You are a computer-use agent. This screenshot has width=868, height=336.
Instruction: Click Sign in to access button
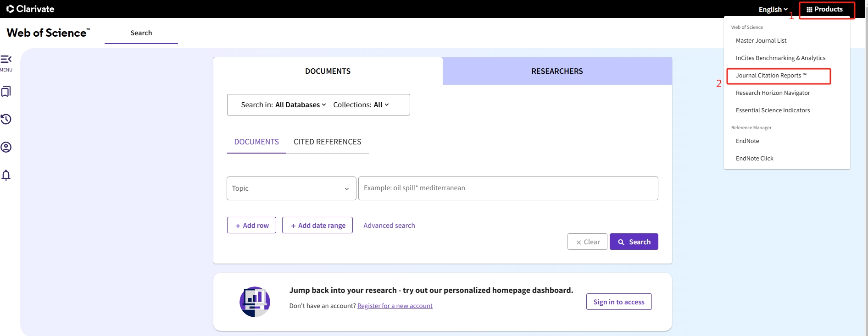619,302
